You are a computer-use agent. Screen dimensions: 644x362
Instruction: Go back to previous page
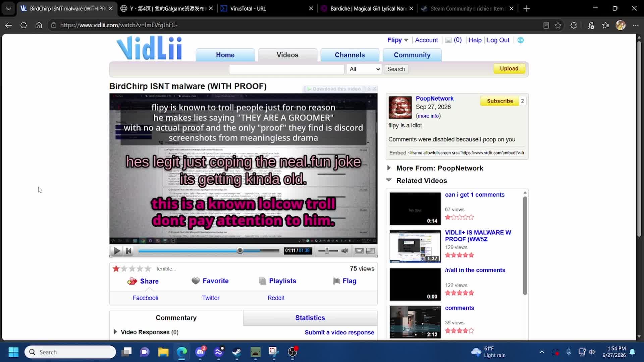tap(8, 25)
